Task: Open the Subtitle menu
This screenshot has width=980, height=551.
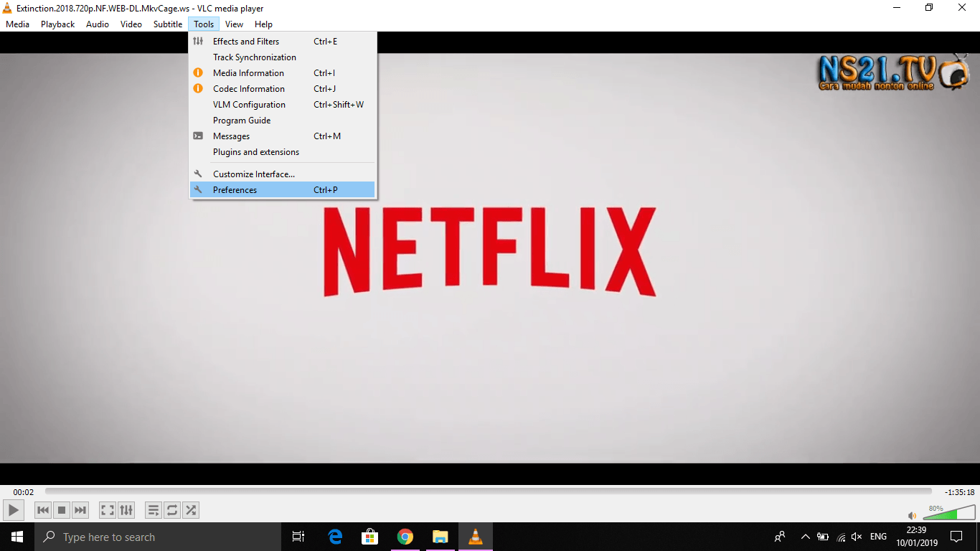Action: coord(168,24)
